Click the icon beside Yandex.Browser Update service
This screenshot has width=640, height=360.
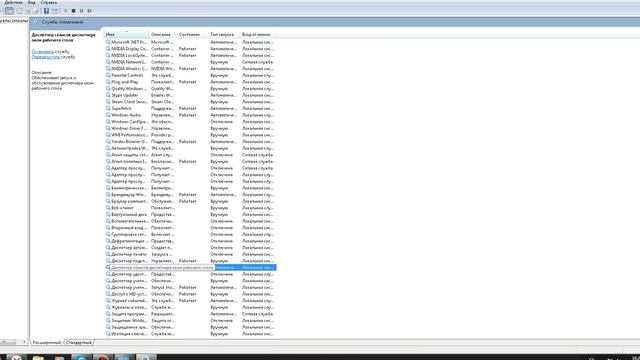coord(108,142)
